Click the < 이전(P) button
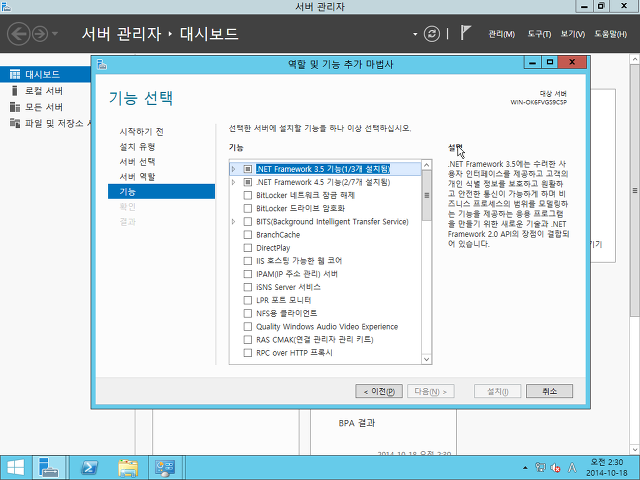 click(x=379, y=391)
